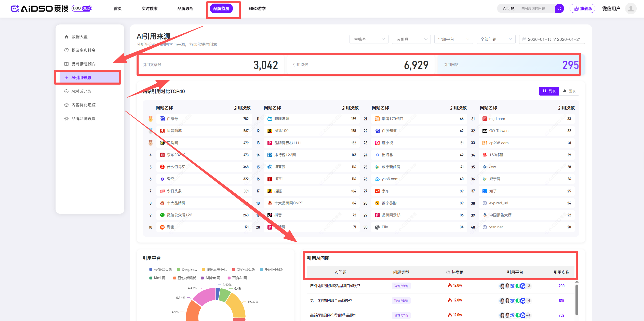Open the 主账号 dropdown
This screenshot has width=644, height=321.
[369, 39]
